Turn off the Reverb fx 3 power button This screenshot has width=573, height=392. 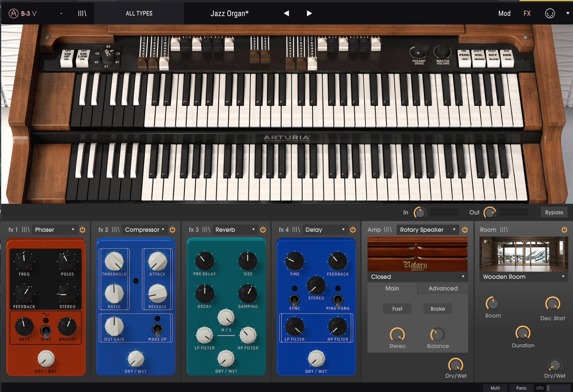click(263, 230)
